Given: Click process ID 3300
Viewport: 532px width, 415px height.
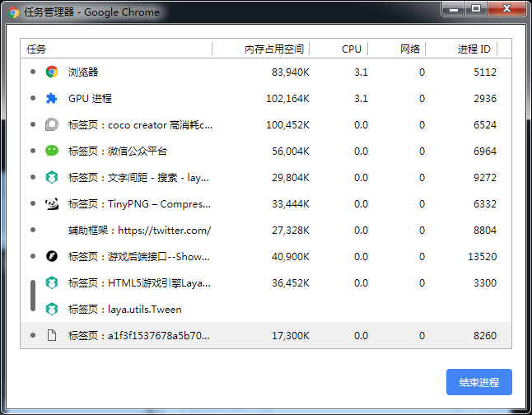Looking at the screenshot, I should tap(485, 283).
